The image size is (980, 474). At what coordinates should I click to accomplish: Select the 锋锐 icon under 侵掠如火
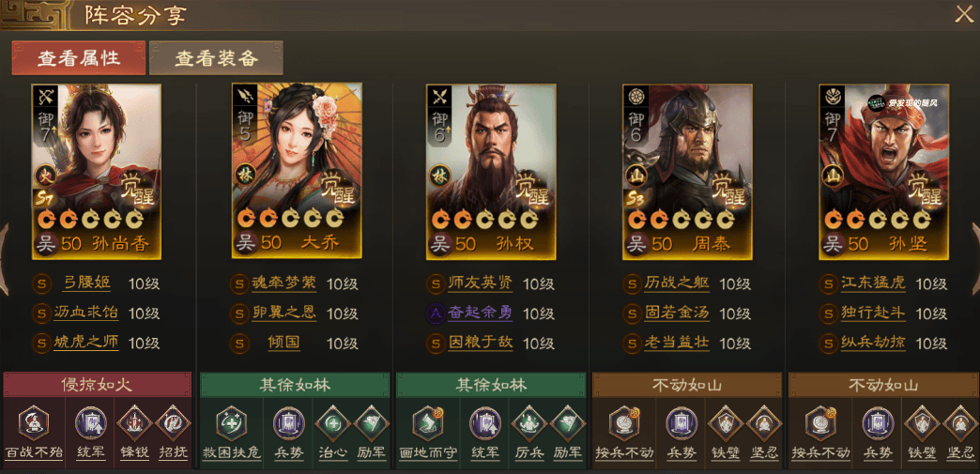tap(134, 423)
